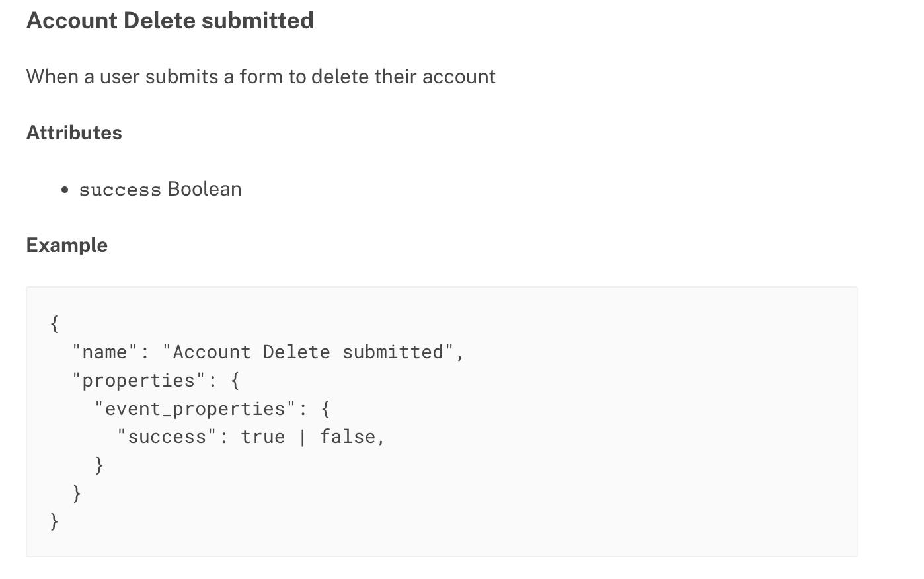Click the final closing brace in code
Image resolution: width=924 pixels, height=579 pixels.
click(x=54, y=522)
